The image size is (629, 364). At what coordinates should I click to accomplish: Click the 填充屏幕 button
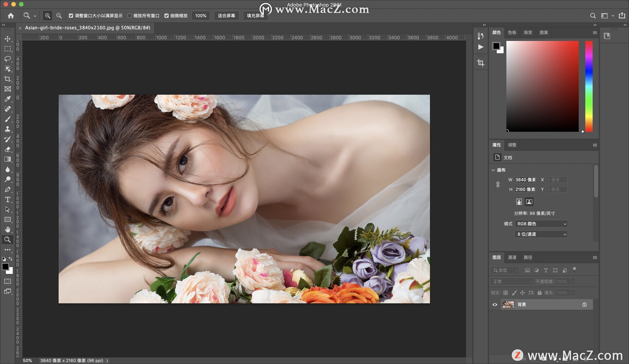coord(256,16)
